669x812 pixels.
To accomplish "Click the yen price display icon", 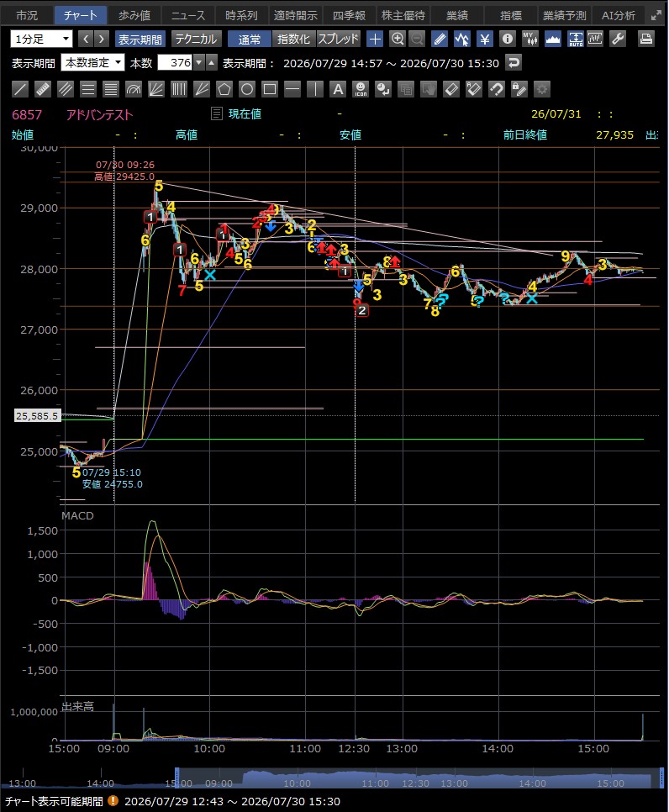I will (x=485, y=39).
